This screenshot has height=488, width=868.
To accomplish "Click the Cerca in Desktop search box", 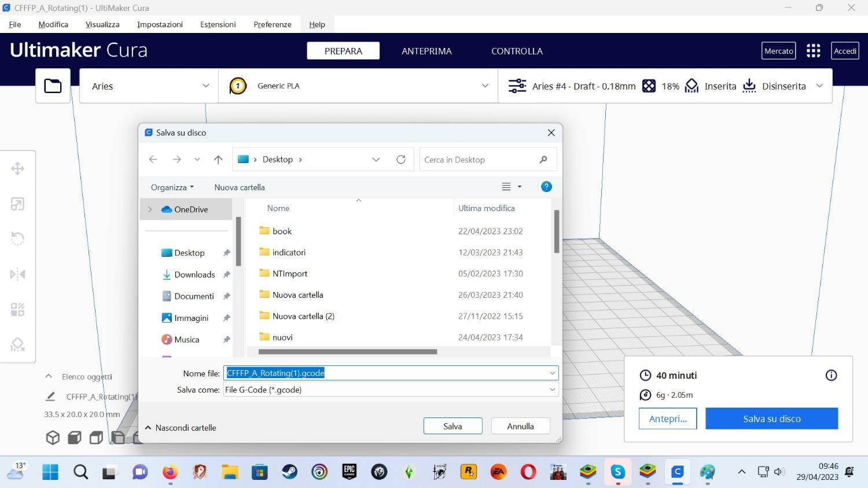I will point(488,160).
